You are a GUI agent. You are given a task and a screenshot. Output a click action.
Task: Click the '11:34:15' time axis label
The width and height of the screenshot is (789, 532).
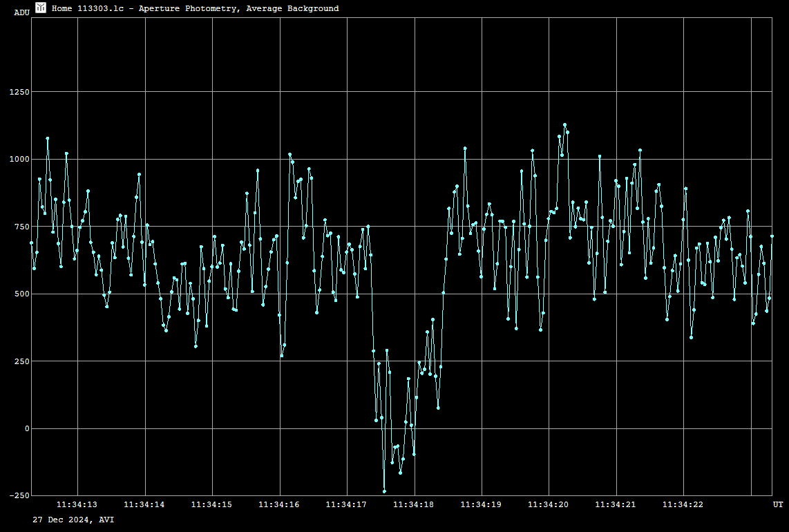(x=212, y=504)
